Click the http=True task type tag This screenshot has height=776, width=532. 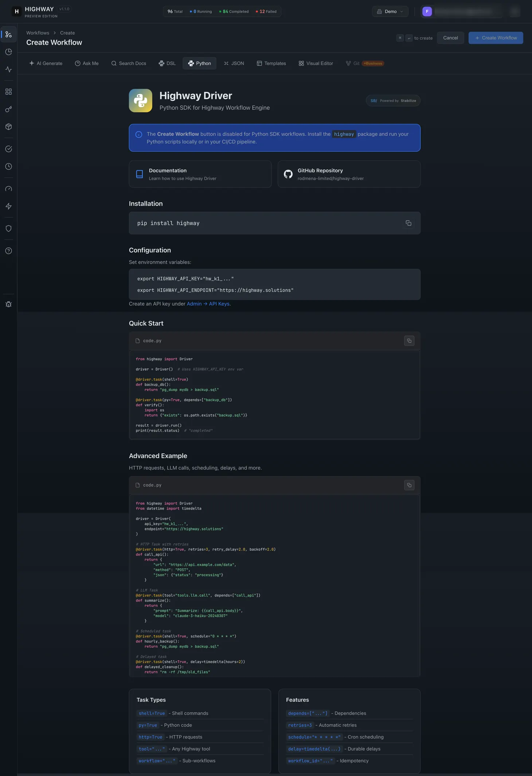point(150,737)
